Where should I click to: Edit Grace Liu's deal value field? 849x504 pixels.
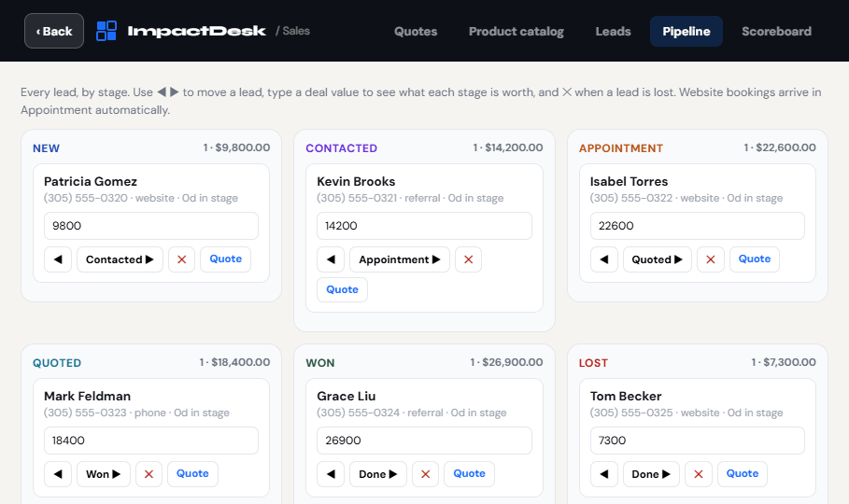coord(424,441)
